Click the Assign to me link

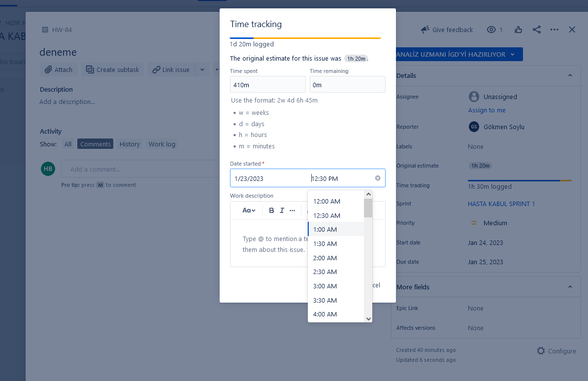point(487,110)
